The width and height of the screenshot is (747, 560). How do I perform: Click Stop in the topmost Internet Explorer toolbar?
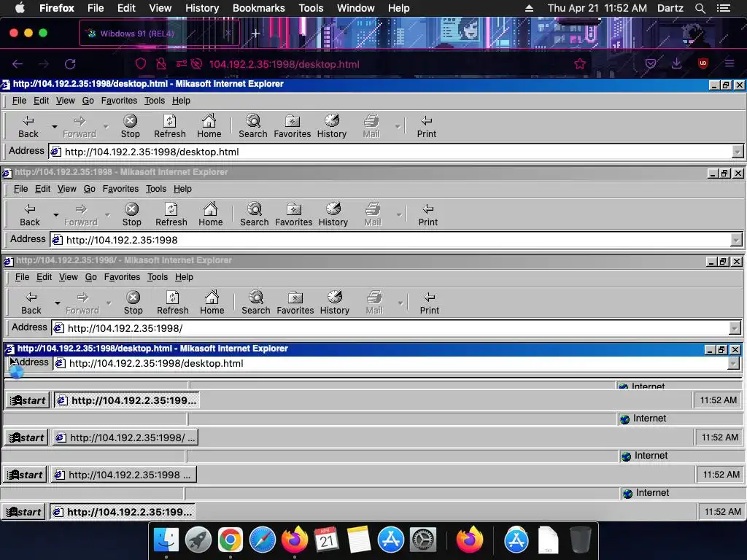pyautogui.click(x=130, y=127)
